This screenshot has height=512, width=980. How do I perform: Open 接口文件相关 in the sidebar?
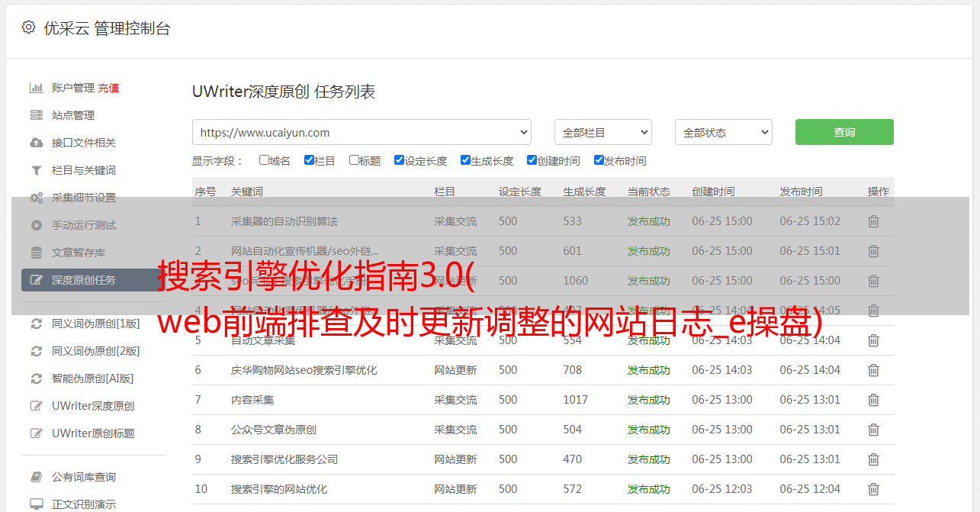click(84, 143)
